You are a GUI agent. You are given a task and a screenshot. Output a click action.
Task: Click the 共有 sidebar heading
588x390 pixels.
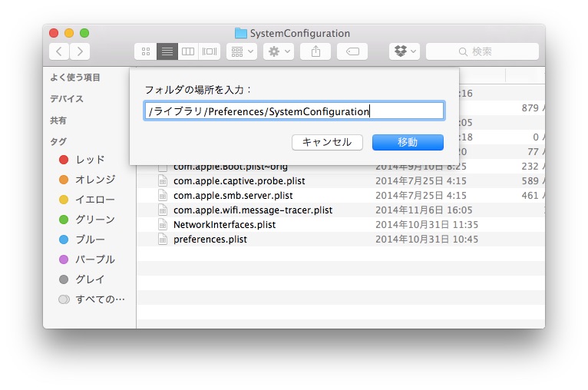[x=58, y=121]
